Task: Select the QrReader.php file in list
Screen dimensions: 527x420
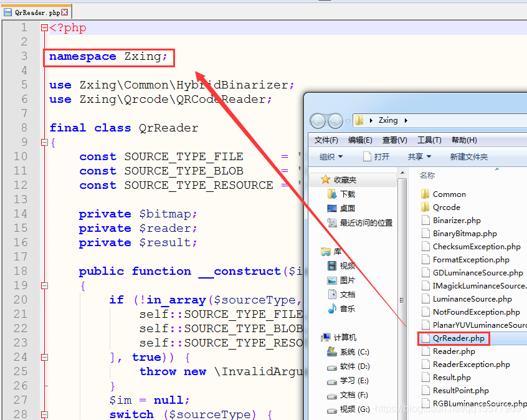Action: click(x=458, y=338)
